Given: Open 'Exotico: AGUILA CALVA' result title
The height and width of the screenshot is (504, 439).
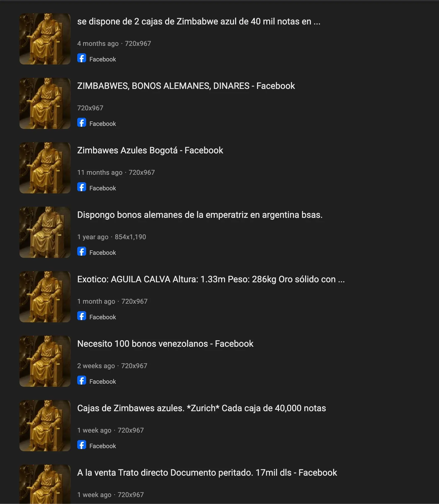Looking at the screenshot, I should tap(211, 279).
